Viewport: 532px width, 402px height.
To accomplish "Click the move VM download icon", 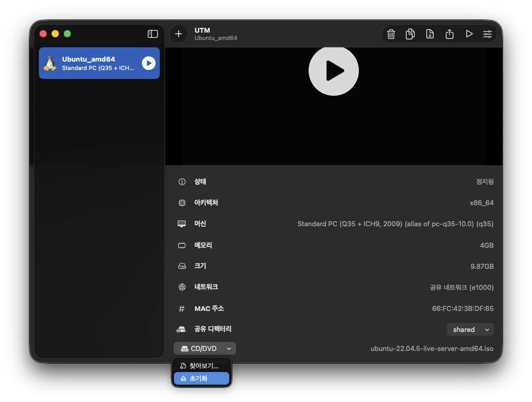I will 430,34.
